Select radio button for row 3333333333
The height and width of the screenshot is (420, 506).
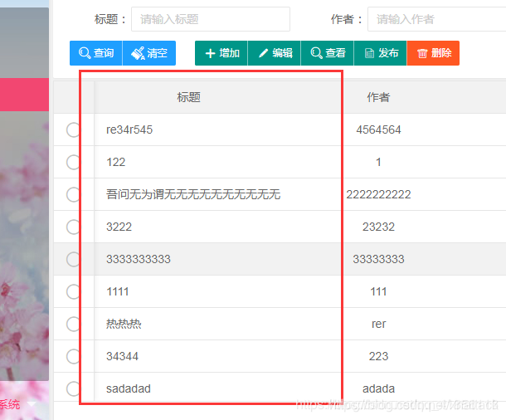74,259
